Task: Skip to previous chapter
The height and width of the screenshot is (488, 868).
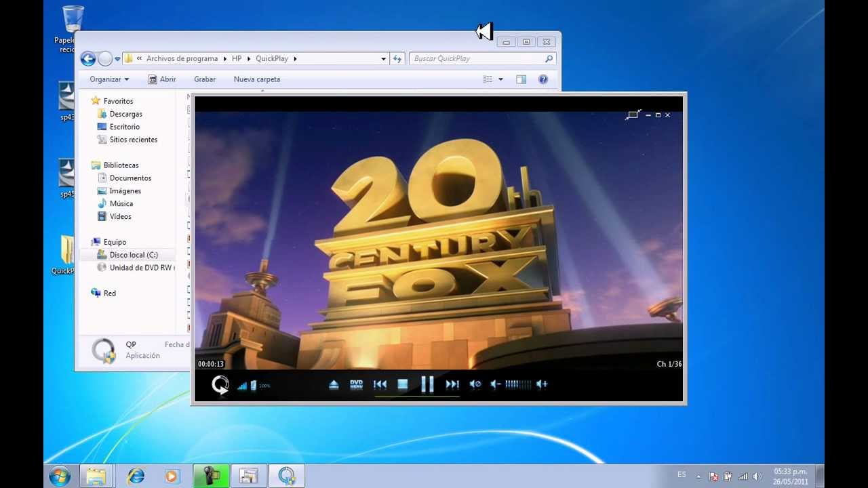Action: tap(380, 384)
